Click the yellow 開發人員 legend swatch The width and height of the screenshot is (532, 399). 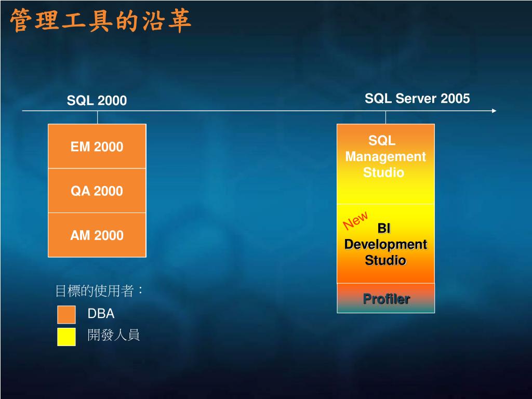(x=66, y=337)
